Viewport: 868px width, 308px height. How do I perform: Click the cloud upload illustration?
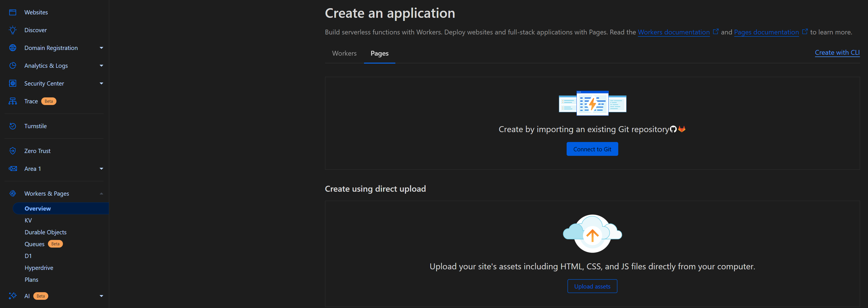click(592, 233)
